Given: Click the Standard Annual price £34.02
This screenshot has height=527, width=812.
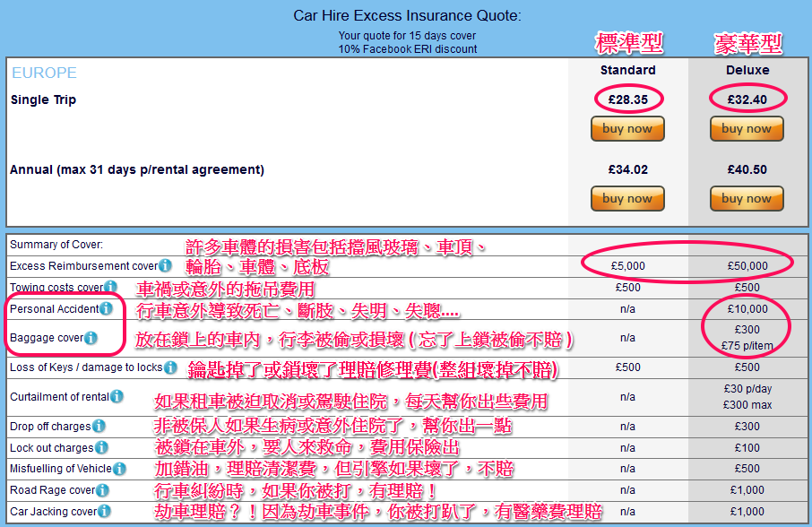Looking at the screenshot, I should [x=628, y=169].
